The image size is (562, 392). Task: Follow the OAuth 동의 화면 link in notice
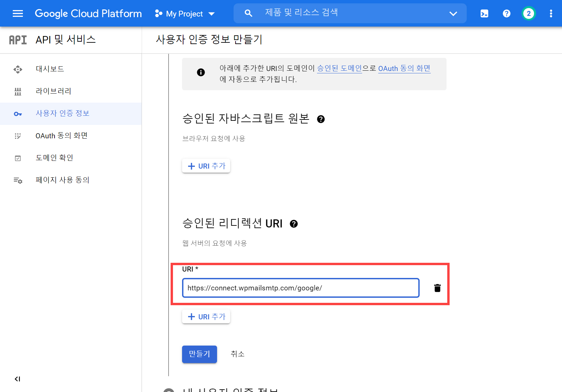pos(404,68)
